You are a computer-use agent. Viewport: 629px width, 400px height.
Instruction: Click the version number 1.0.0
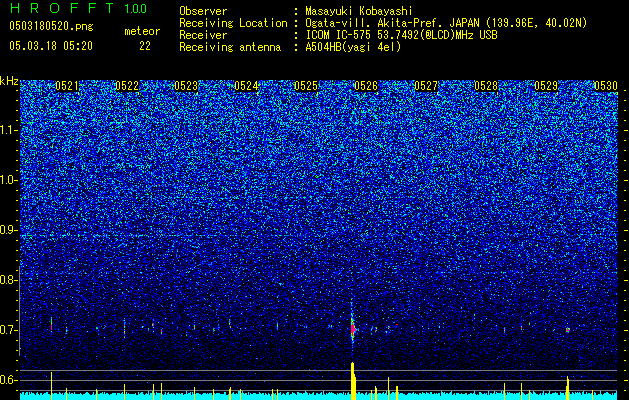[136, 9]
